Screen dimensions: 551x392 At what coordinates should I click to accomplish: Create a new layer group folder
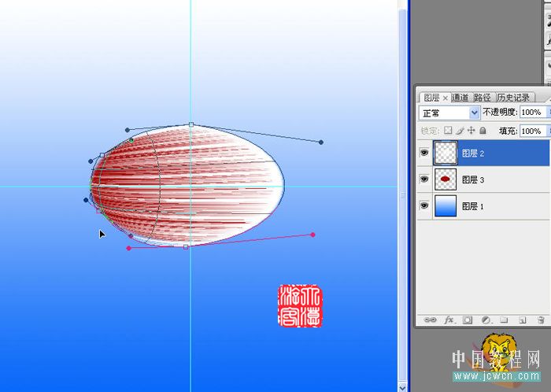point(505,320)
